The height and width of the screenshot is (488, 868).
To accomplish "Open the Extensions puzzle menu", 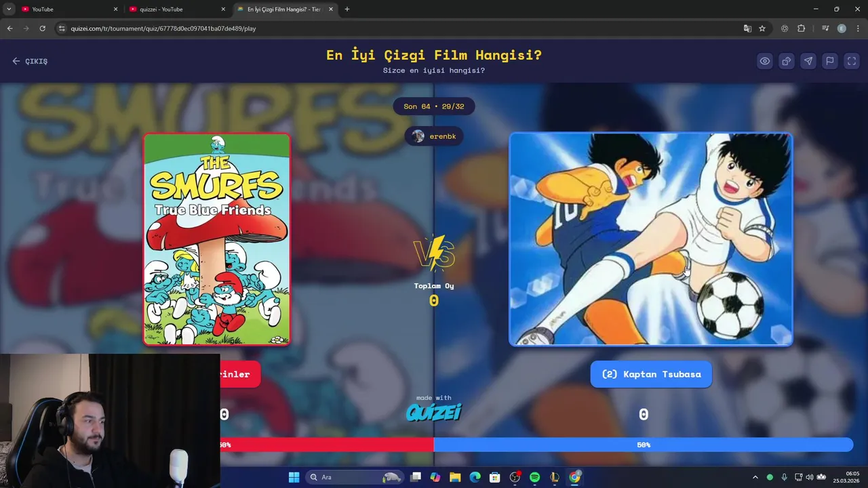I will pos(802,28).
